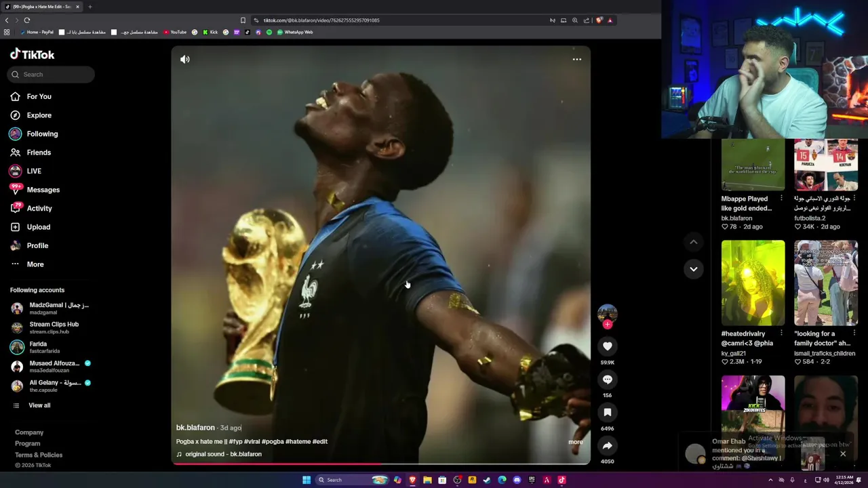Viewport: 868px width, 488px height.
Task: Open the Ali Gelany account
Action: 51,386
